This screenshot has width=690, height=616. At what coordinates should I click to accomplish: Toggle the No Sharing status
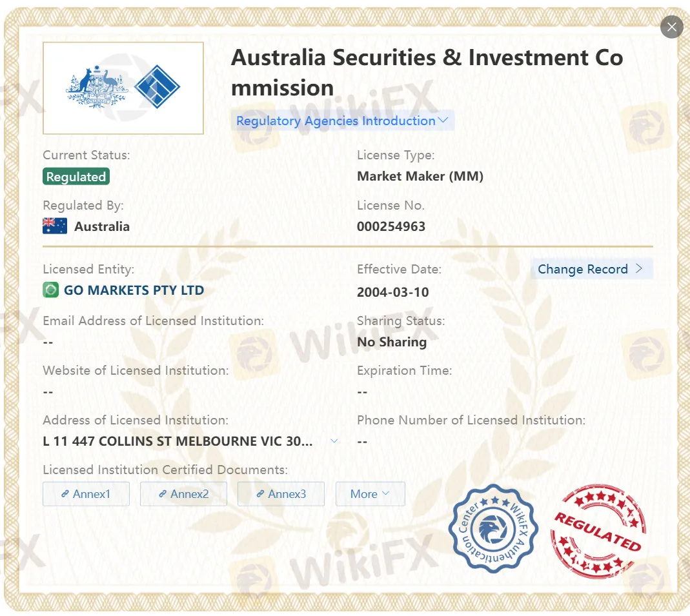[392, 342]
